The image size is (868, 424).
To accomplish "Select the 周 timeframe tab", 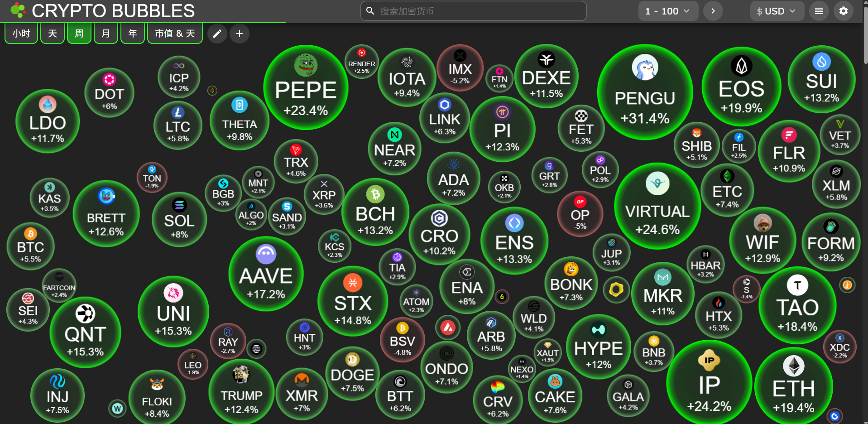I will point(79,34).
